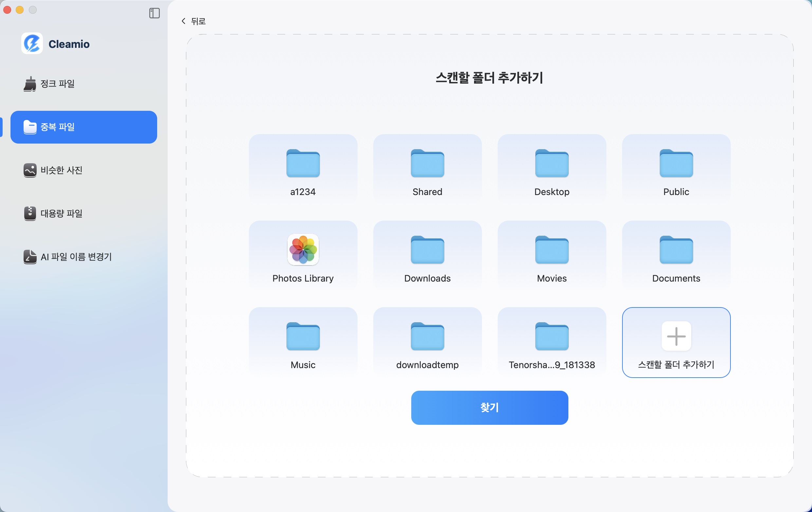Start scanning with the 찾기 button
The image size is (812, 512).
489,408
